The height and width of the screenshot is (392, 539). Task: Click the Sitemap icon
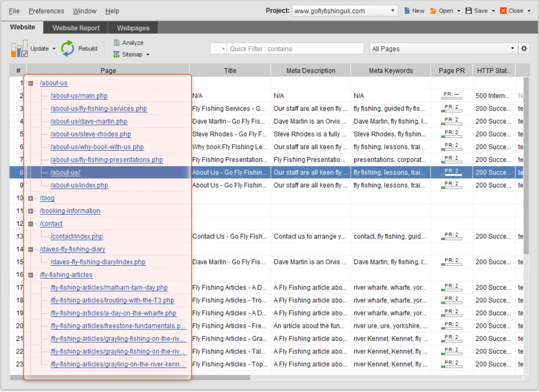pyautogui.click(x=116, y=54)
